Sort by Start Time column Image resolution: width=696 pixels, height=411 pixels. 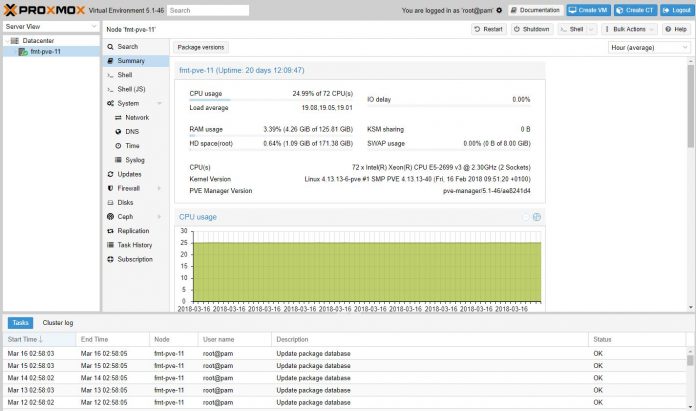[40, 340]
